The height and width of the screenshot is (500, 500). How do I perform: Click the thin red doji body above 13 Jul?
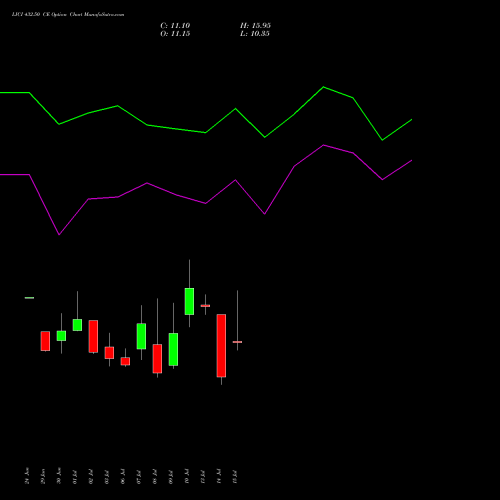(x=205, y=306)
